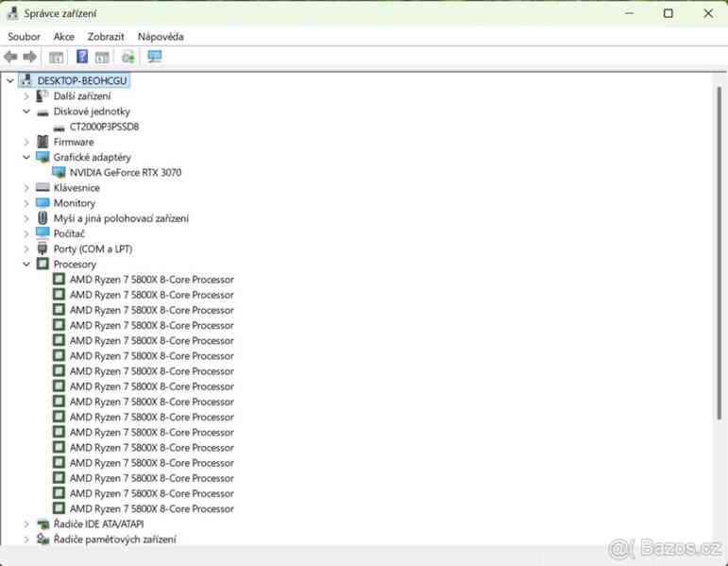Click the drive icon beside CT2000P3PSSD8
Image resolution: width=728 pixels, height=566 pixels.
tap(59, 128)
